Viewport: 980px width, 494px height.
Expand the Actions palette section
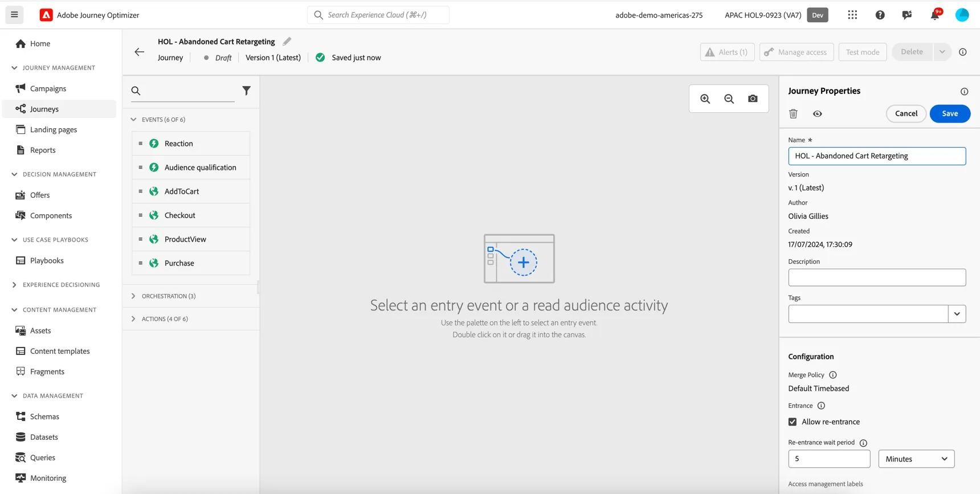133,319
